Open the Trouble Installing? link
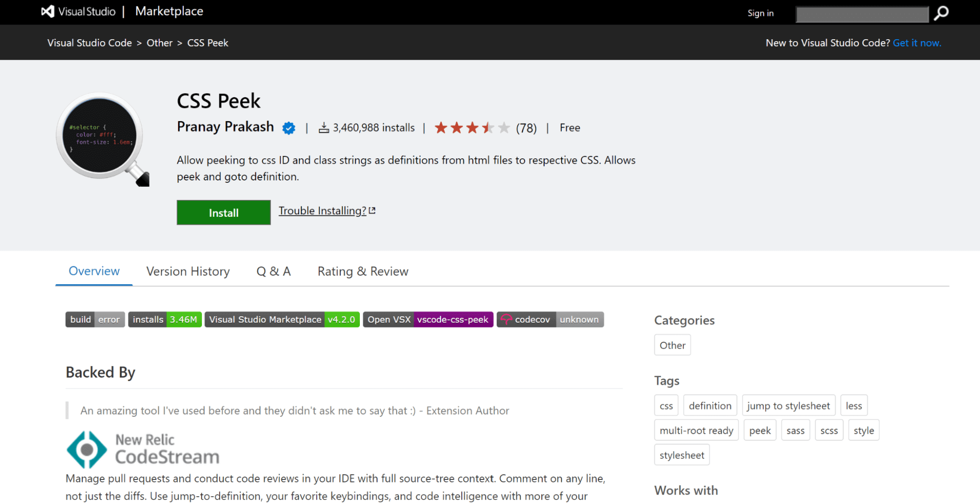This screenshot has width=980, height=504. (322, 210)
